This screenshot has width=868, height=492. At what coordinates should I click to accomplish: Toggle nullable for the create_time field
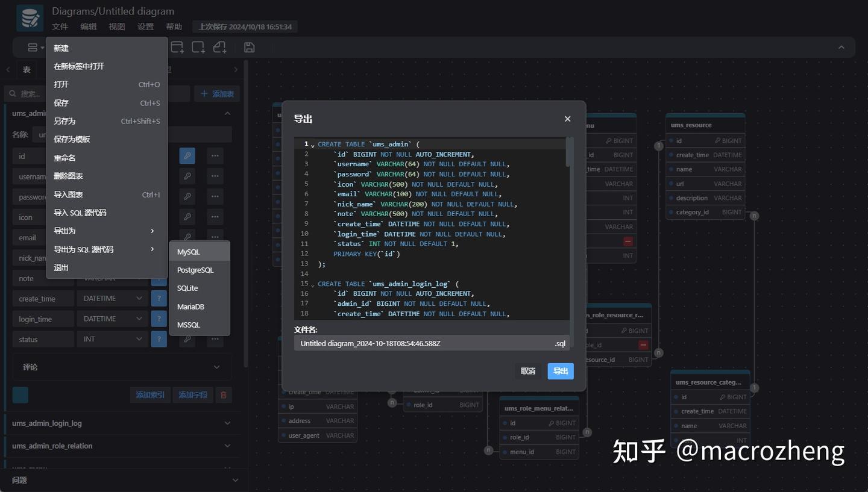(x=159, y=298)
